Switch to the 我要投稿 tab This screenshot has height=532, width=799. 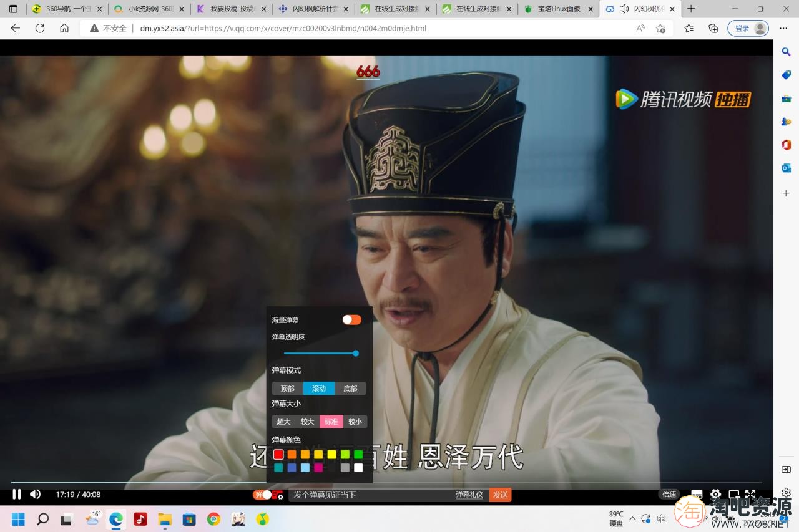coord(232,9)
